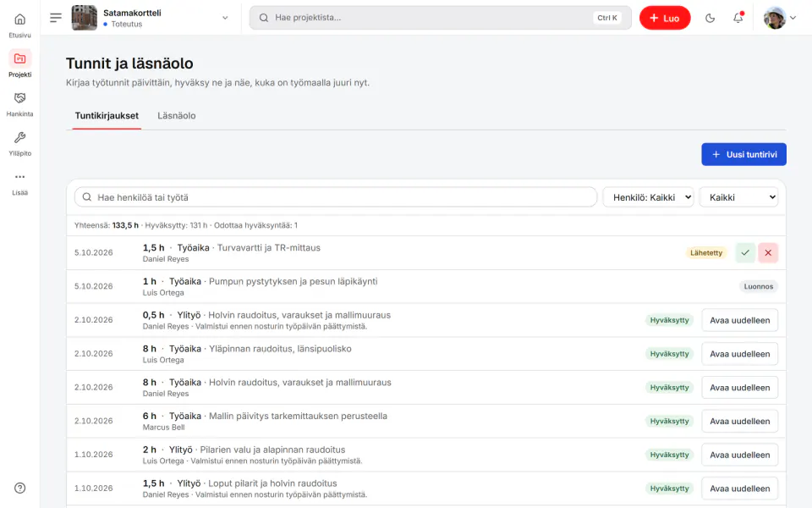Switch to dark mode moon icon
The height and width of the screenshot is (508, 812).
click(x=710, y=18)
